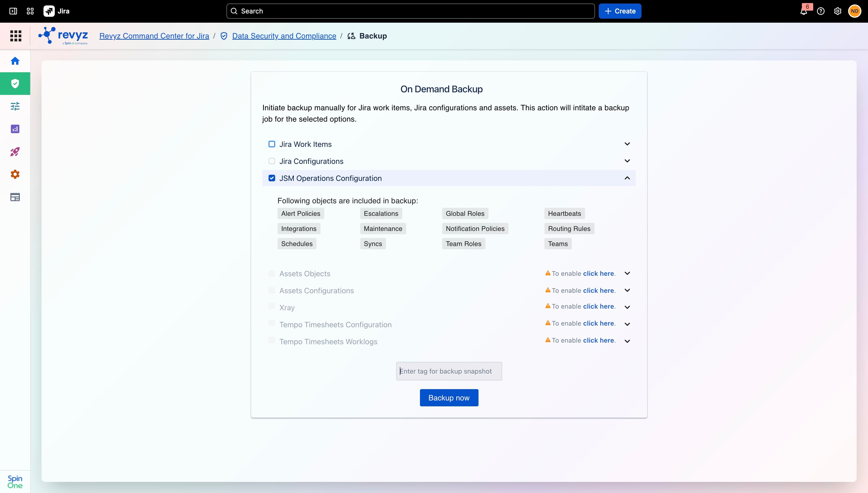The image size is (868, 493).
Task: Focus the Jira Search field
Action: tap(410, 11)
